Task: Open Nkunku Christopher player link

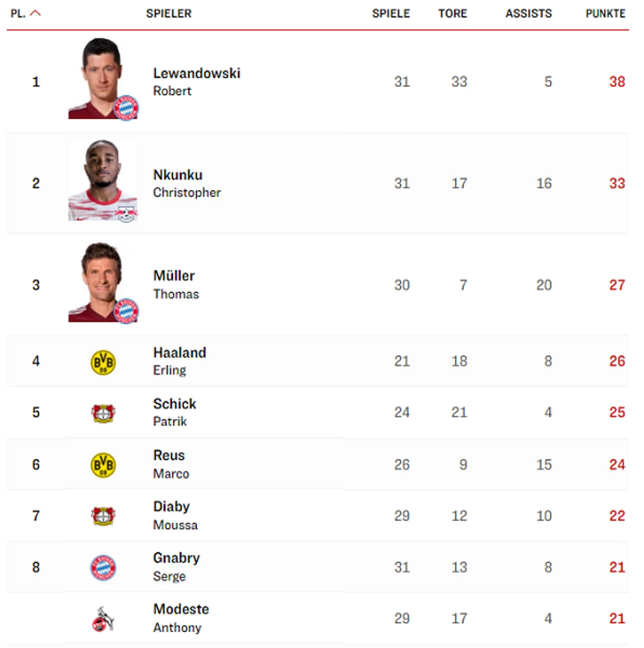Action: (x=187, y=183)
